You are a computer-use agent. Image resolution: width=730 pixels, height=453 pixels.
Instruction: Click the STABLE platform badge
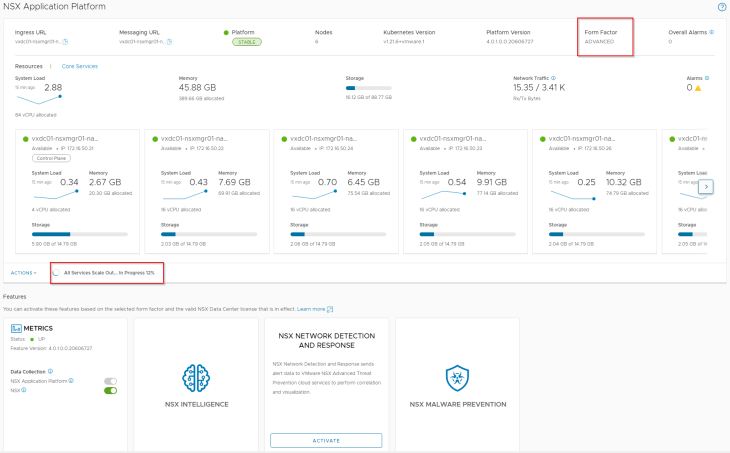click(247, 42)
